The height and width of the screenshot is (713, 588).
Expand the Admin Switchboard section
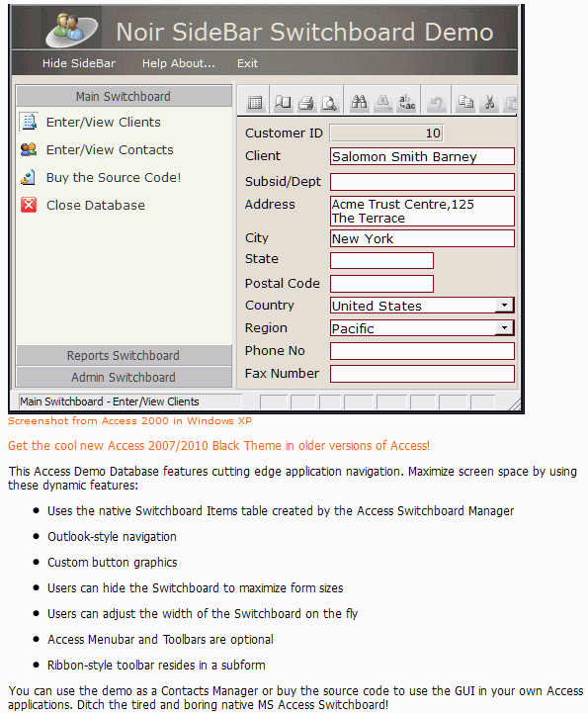tap(124, 377)
